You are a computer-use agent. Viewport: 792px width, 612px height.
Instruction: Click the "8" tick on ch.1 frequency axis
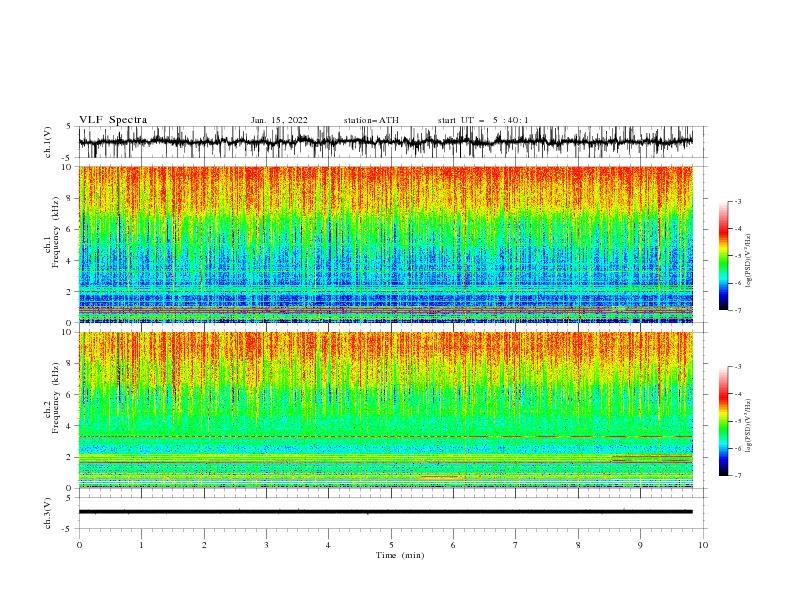click(71, 198)
